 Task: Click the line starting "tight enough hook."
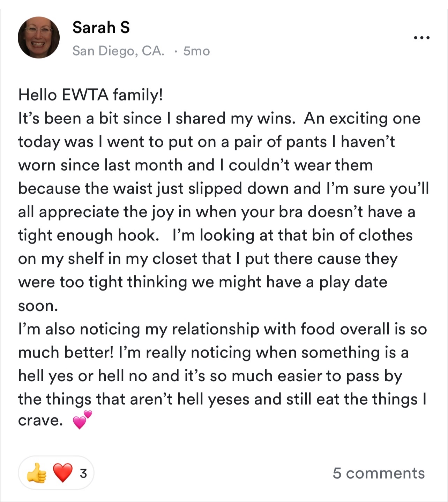coord(215,235)
